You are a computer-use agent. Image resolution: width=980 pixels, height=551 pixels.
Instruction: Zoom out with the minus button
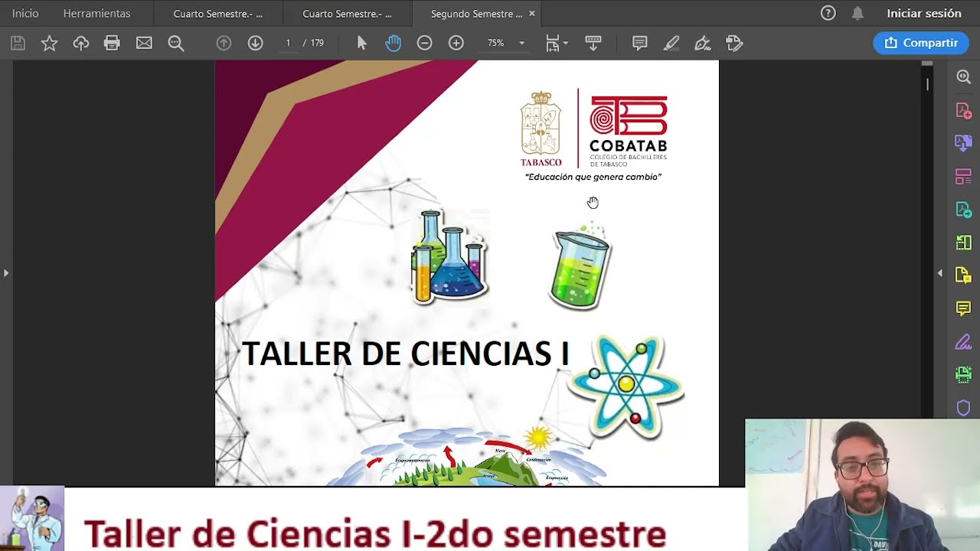[424, 44]
